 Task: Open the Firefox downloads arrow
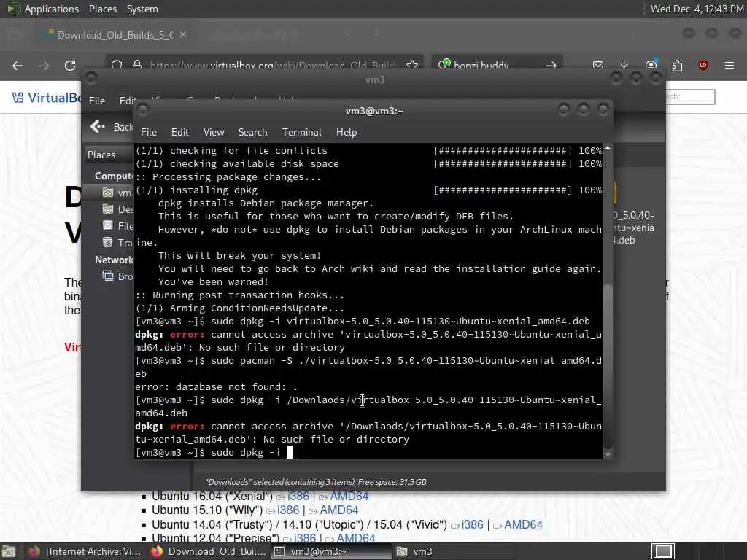coord(624,65)
